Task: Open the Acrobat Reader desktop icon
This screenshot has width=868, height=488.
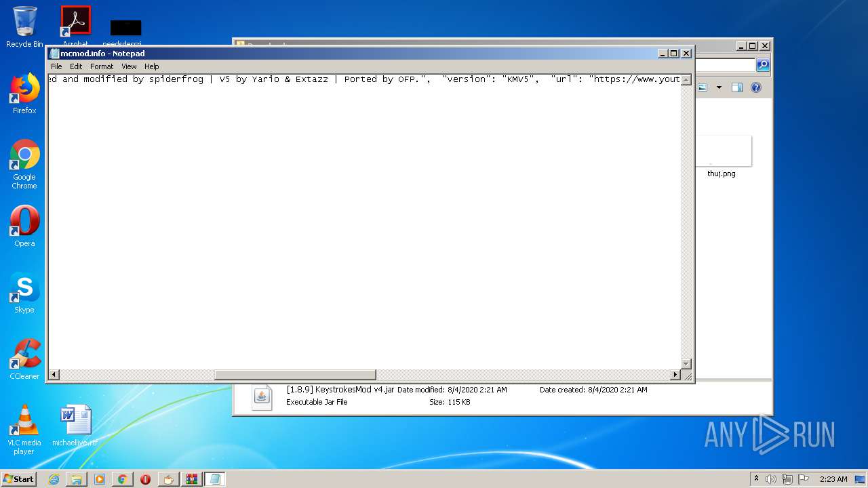Action: (x=75, y=23)
